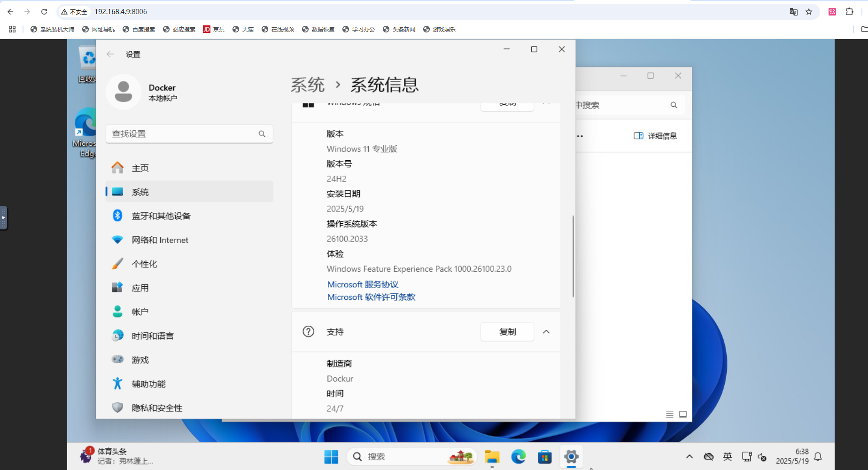Click the Explorer search magnifier icon
The image size is (868, 470).
(x=674, y=105)
